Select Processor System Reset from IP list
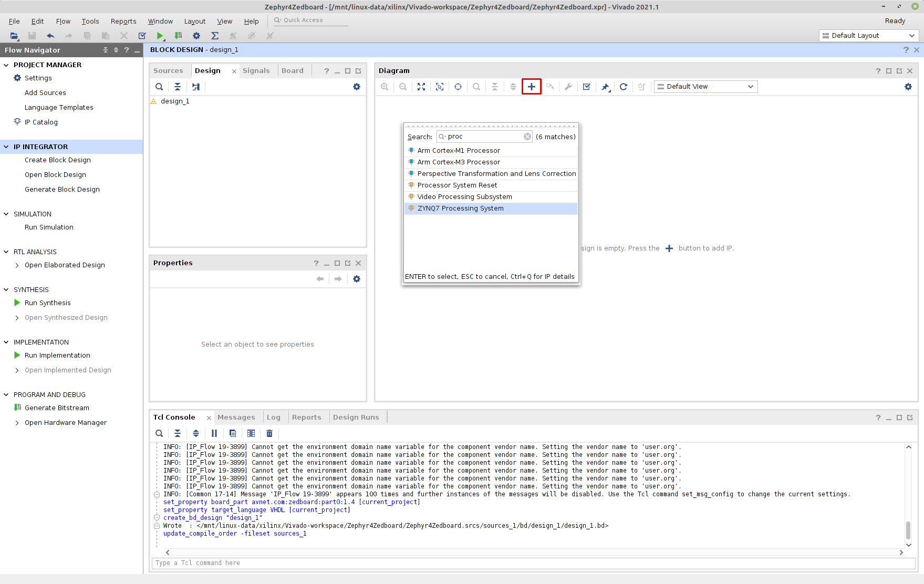Image resolution: width=924 pixels, height=584 pixels. pos(491,185)
